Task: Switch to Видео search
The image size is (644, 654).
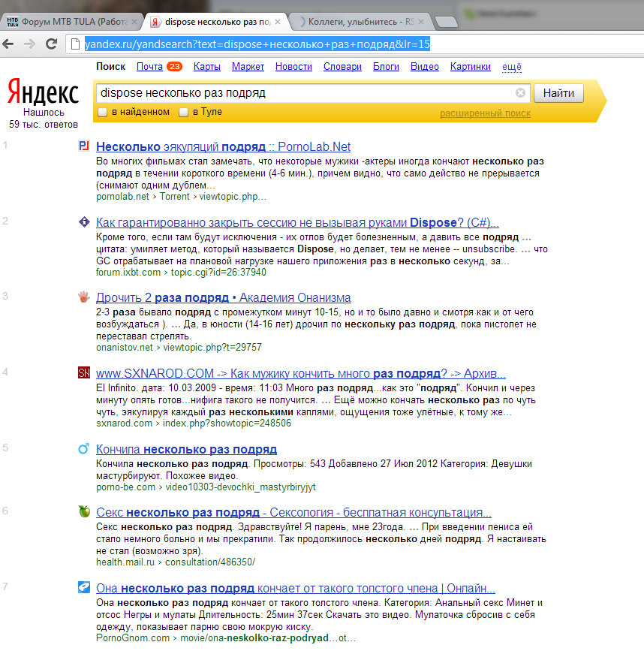Action: 425,67
